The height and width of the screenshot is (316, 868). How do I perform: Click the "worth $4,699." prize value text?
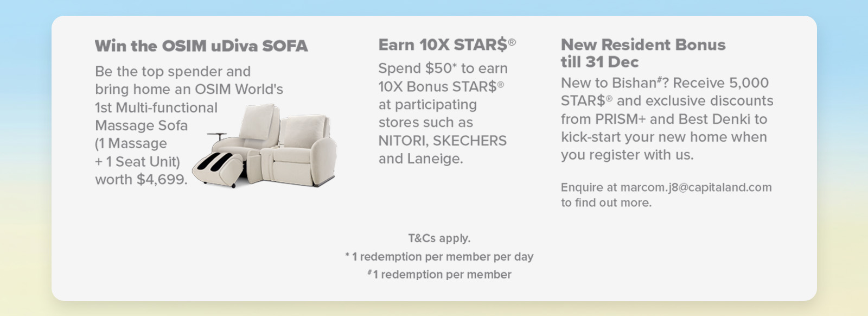141,180
